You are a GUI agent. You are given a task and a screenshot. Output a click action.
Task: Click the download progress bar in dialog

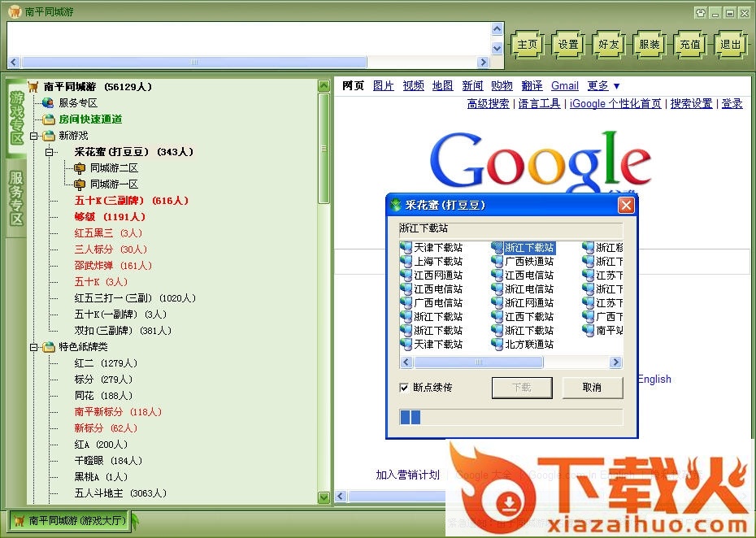tap(511, 417)
